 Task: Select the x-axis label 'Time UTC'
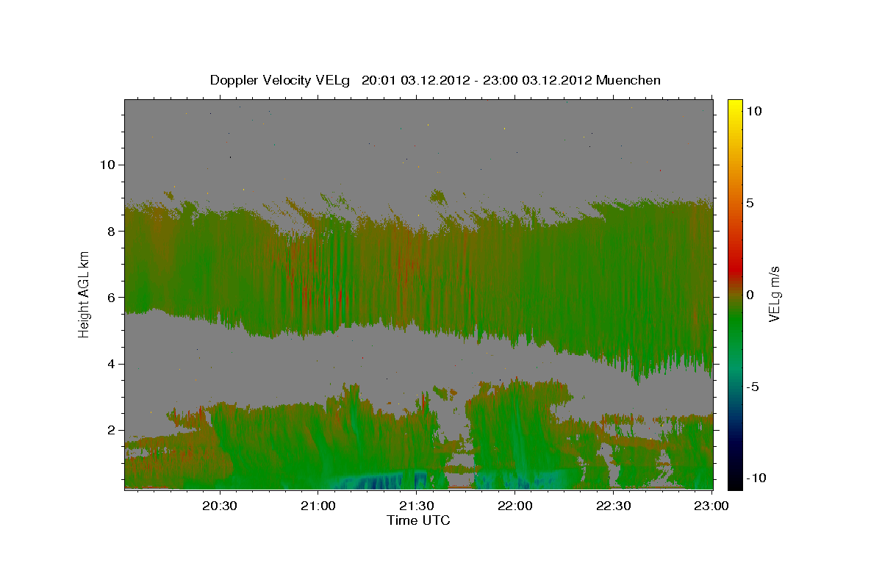coord(418,520)
